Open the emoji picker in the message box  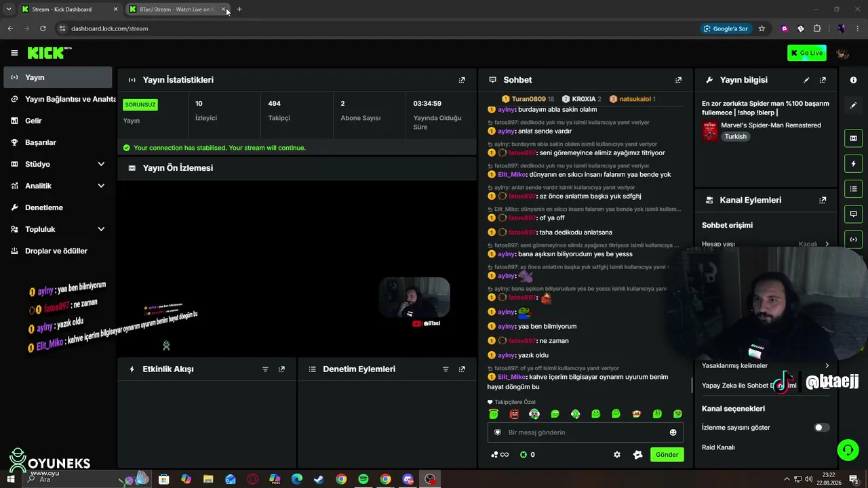(673, 432)
